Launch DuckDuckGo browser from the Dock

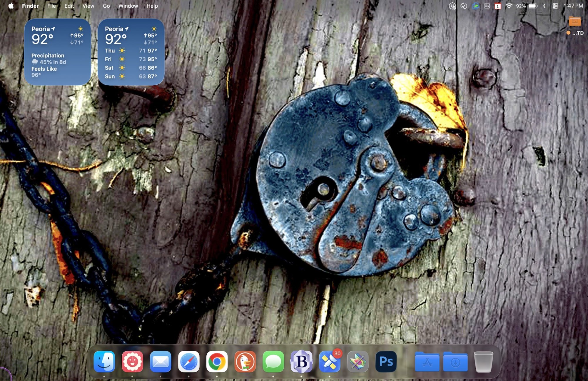pos(245,361)
